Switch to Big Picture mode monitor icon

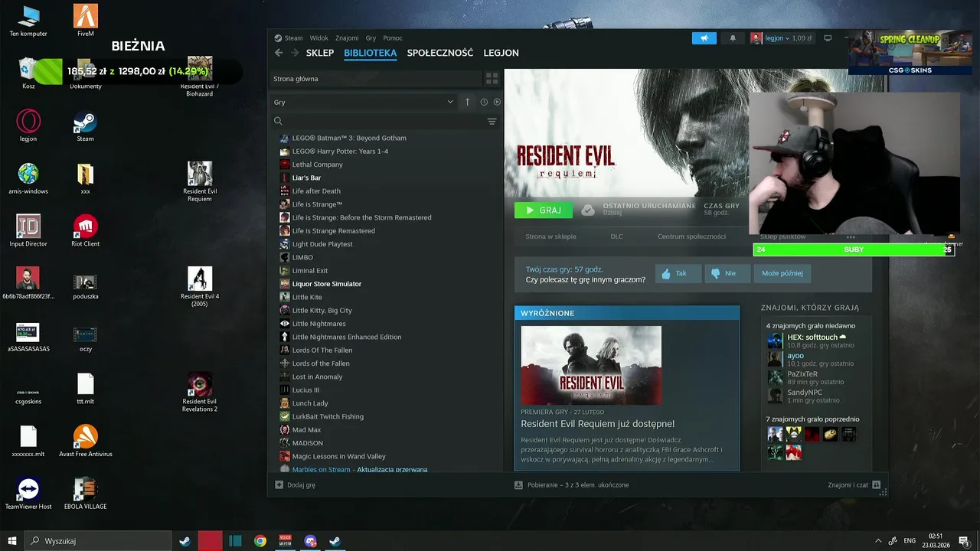(828, 38)
